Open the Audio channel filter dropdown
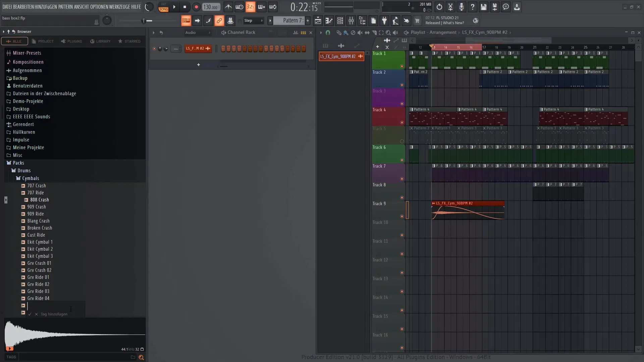The height and width of the screenshot is (362, 644). click(x=198, y=33)
